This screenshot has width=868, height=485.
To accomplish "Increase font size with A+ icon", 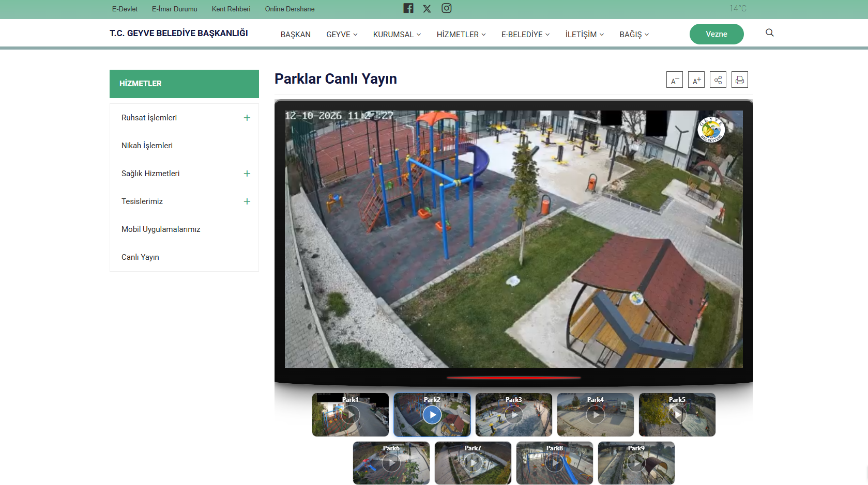I will tap(696, 80).
